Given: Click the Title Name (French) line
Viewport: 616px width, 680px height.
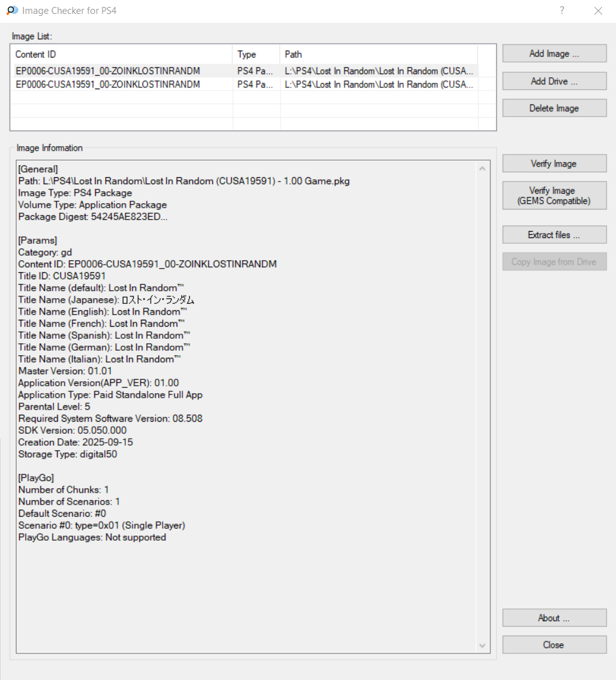Looking at the screenshot, I should 101,324.
